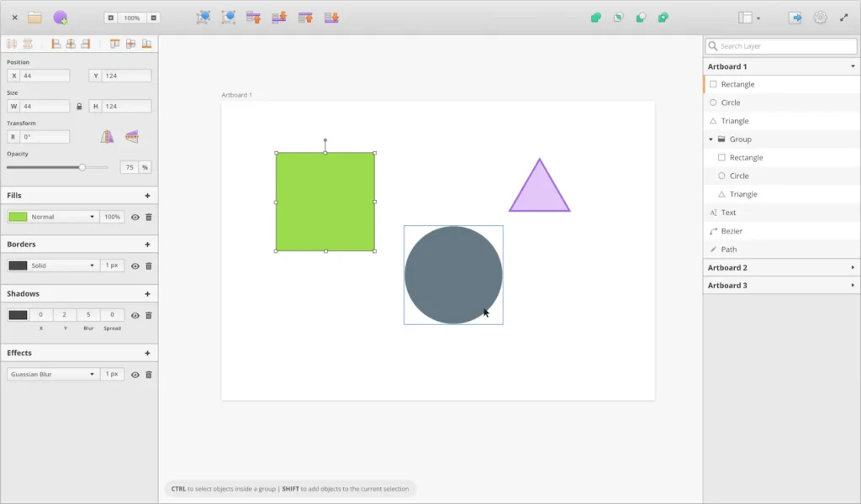Click the green fill color swatch

[18, 217]
